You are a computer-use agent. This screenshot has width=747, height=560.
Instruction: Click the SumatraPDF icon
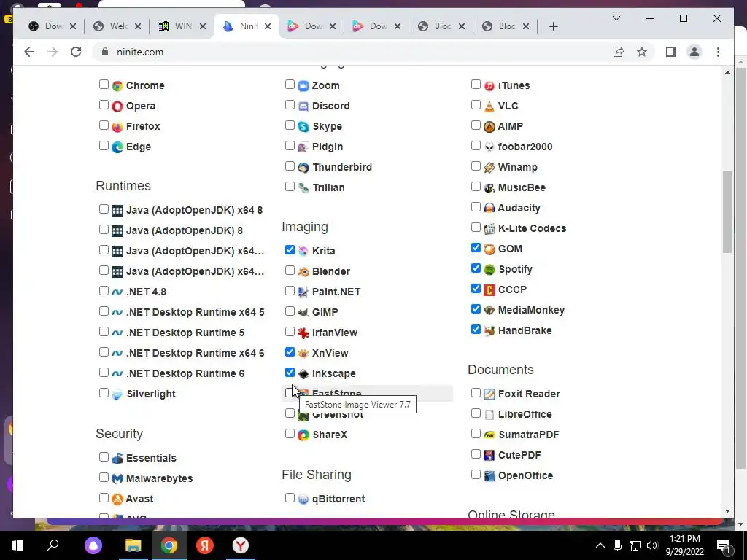tap(489, 435)
